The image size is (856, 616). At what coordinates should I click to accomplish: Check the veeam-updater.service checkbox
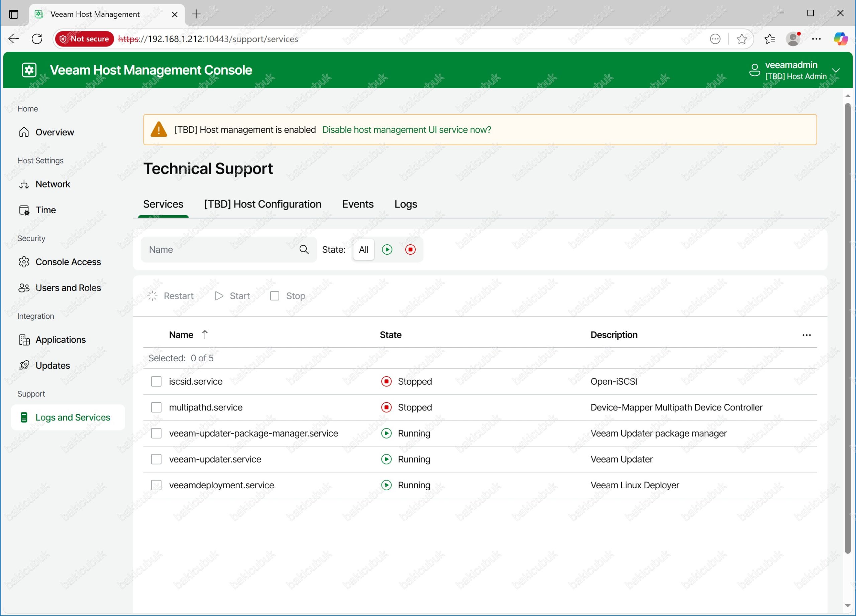point(156,459)
